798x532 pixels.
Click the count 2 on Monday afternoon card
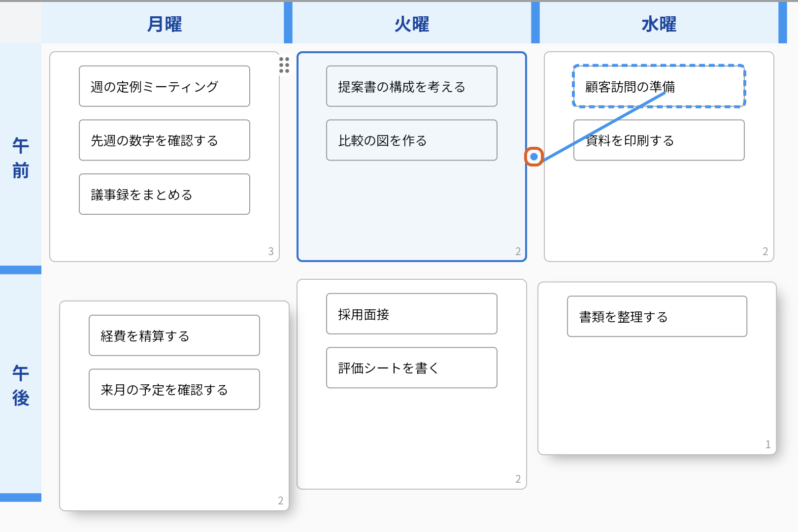pyautogui.click(x=281, y=500)
